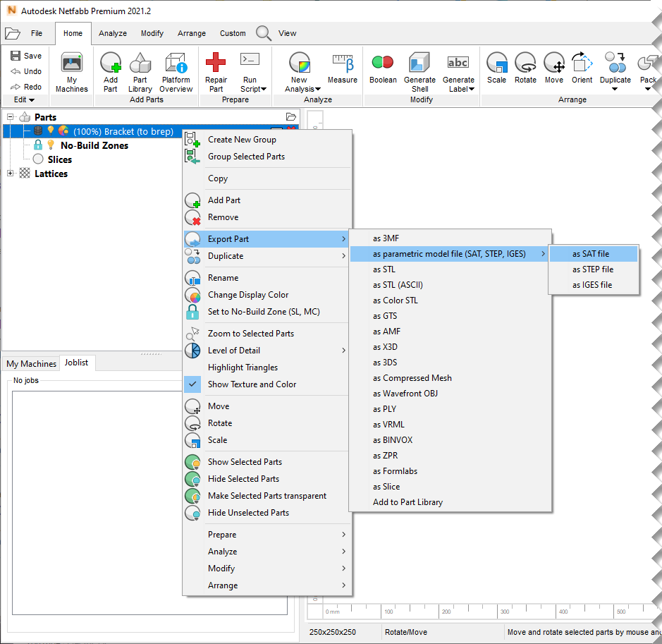Expand the Analyze submenu in context menu
662x644 pixels.
pos(266,552)
